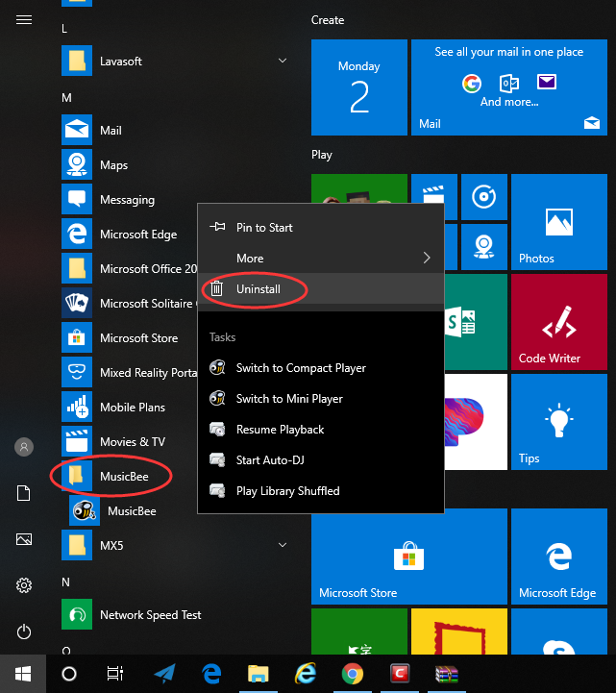
Task: Click the Power button in Start
Action: [x=24, y=631]
